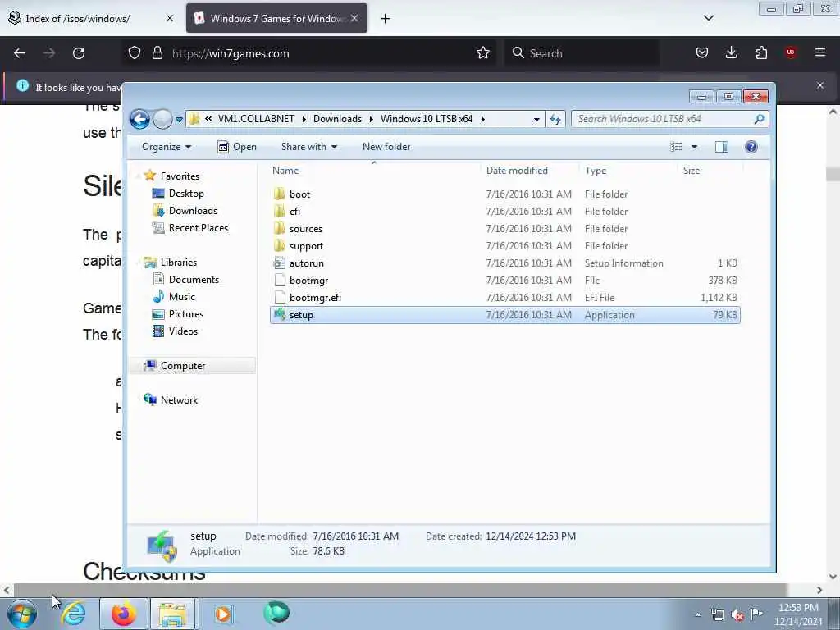Viewport: 840px width, 630px height.
Task: Click the Firefox Search field
Action: [x=582, y=53]
